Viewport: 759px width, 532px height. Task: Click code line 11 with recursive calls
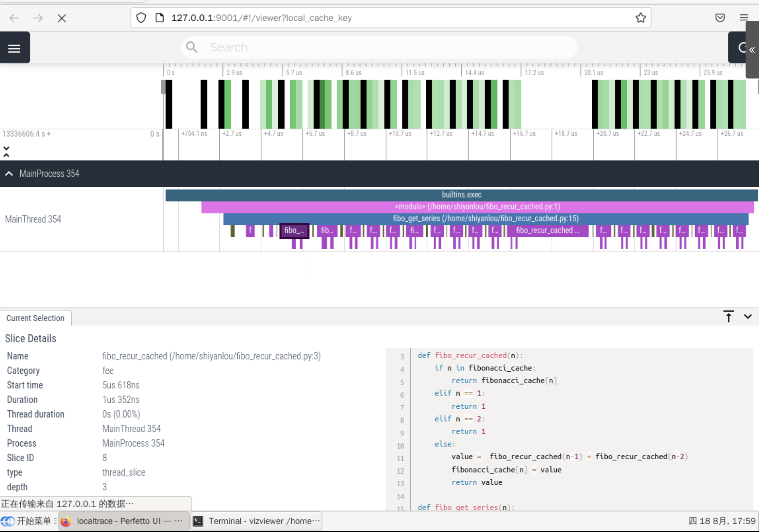click(569, 457)
